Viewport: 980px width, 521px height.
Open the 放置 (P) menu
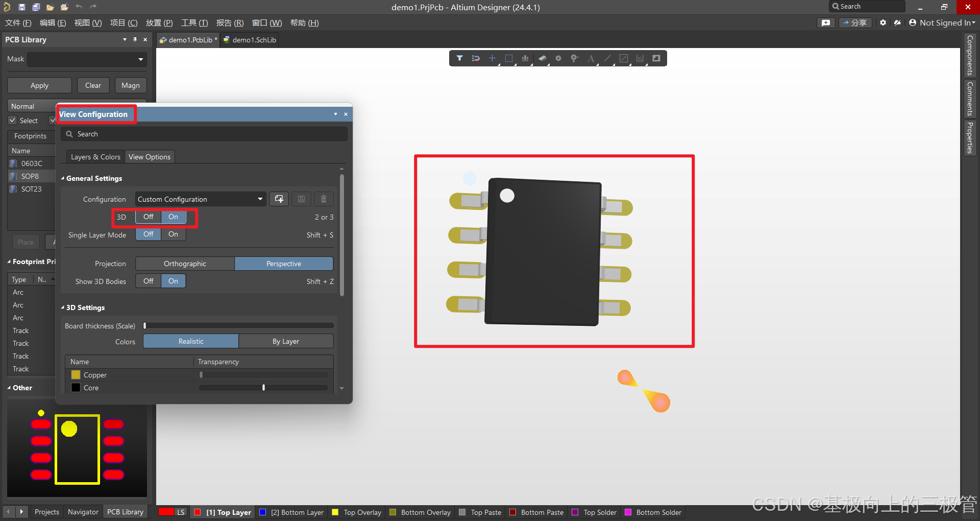pos(159,23)
